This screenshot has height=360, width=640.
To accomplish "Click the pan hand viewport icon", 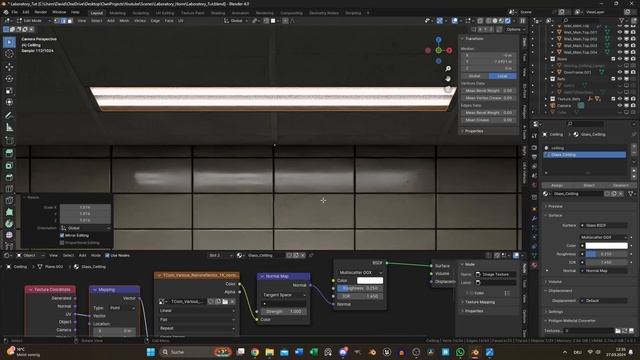I will pos(448,79).
